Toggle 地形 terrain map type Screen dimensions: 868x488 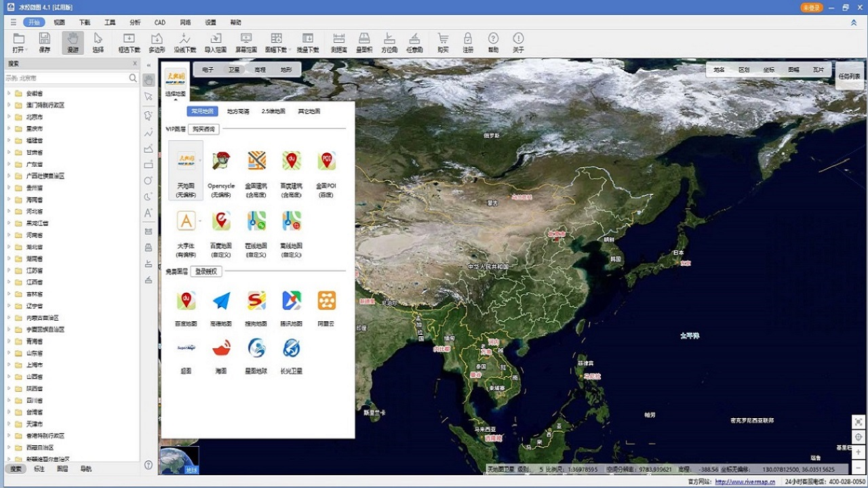[286, 70]
